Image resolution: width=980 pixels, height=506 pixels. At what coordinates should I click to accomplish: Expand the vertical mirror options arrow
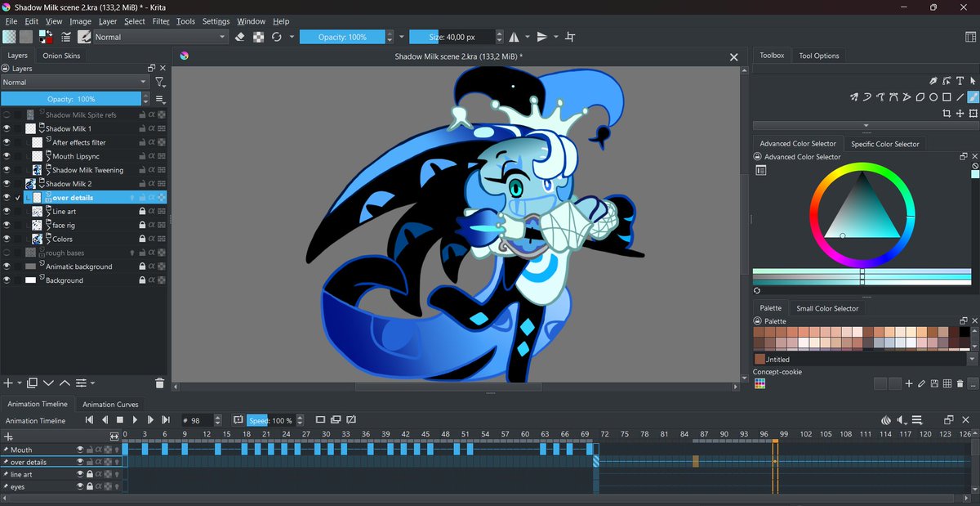(x=556, y=37)
